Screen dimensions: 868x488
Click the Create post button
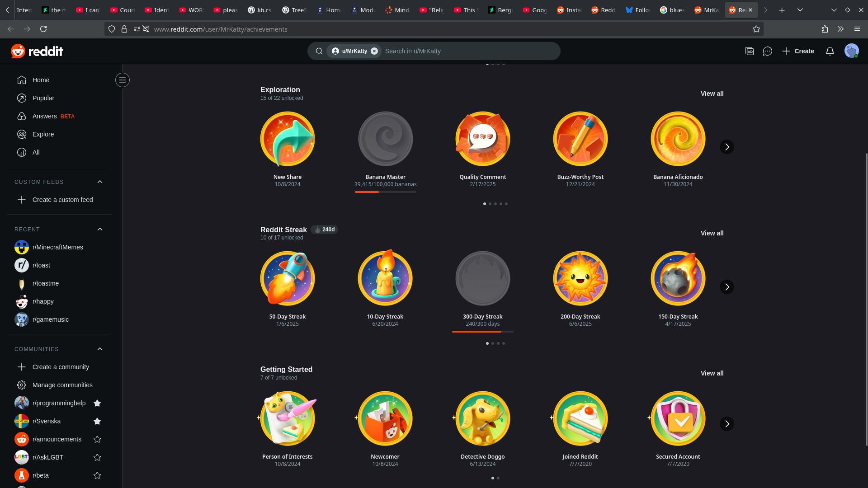[798, 51]
